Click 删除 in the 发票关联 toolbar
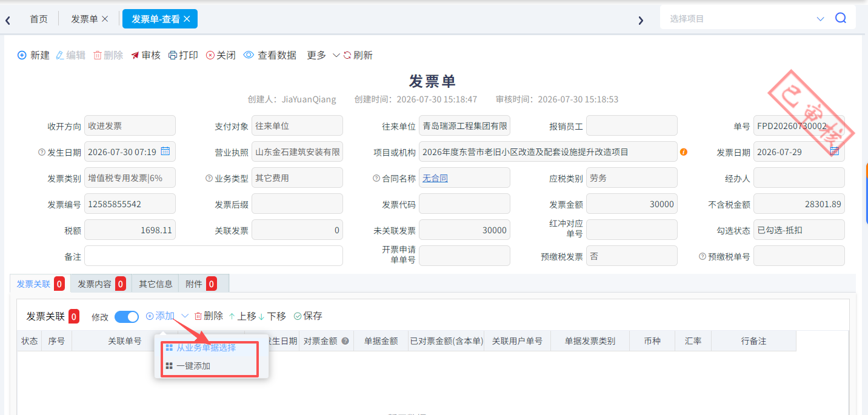868x415 pixels. point(209,316)
